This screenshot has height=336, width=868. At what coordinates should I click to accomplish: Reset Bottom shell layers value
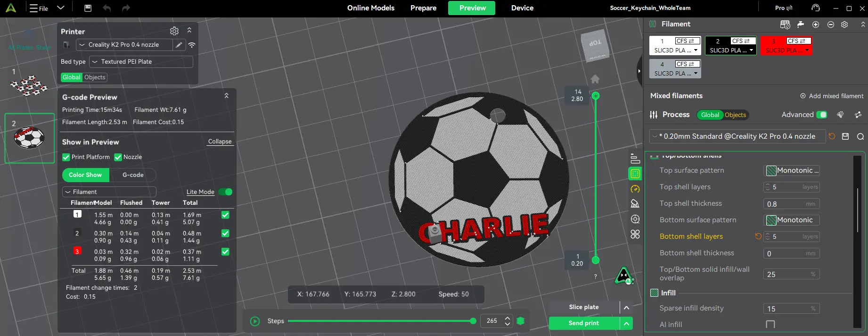(x=758, y=236)
